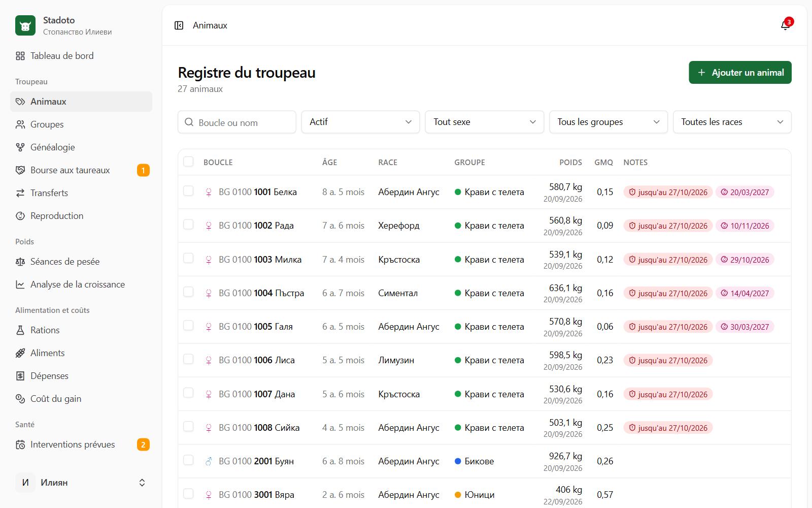
Task: Click the Groupes people icon
Action: (20, 124)
